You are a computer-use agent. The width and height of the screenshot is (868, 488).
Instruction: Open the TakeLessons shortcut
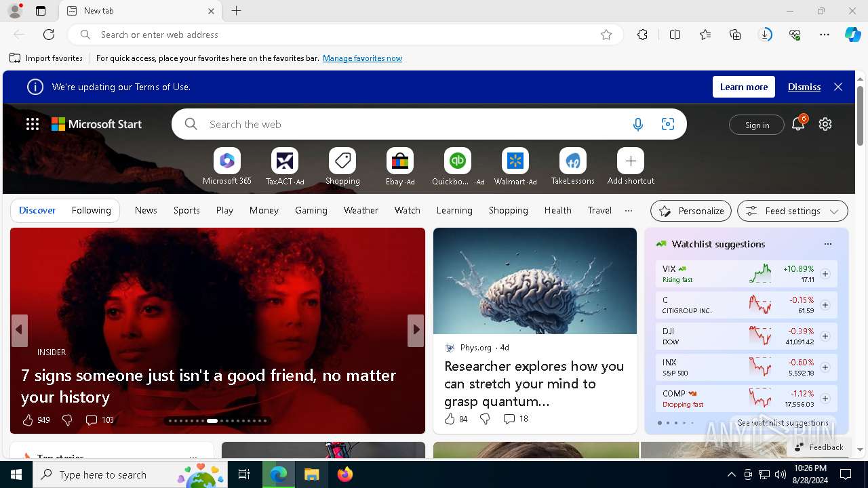tap(573, 167)
